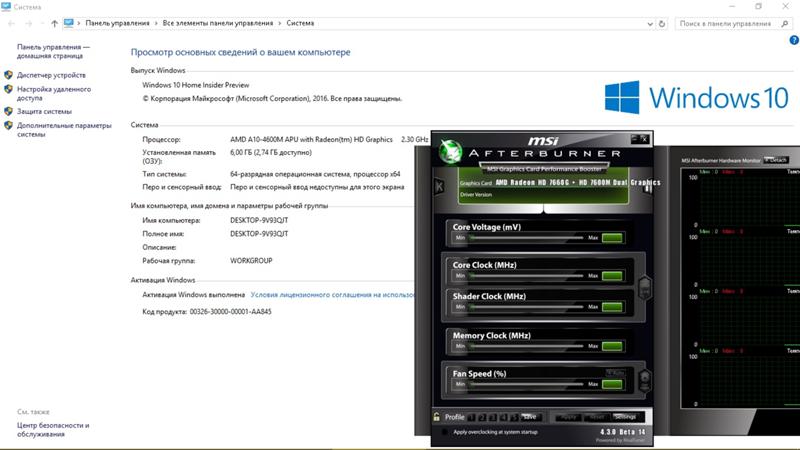
Task: Open the license agreement terms link
Action: (332, 294)
